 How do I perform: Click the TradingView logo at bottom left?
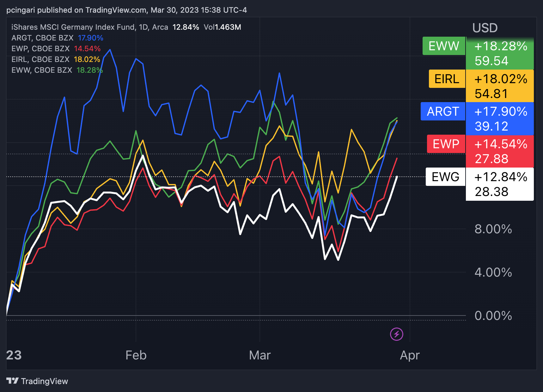[37, 381]
